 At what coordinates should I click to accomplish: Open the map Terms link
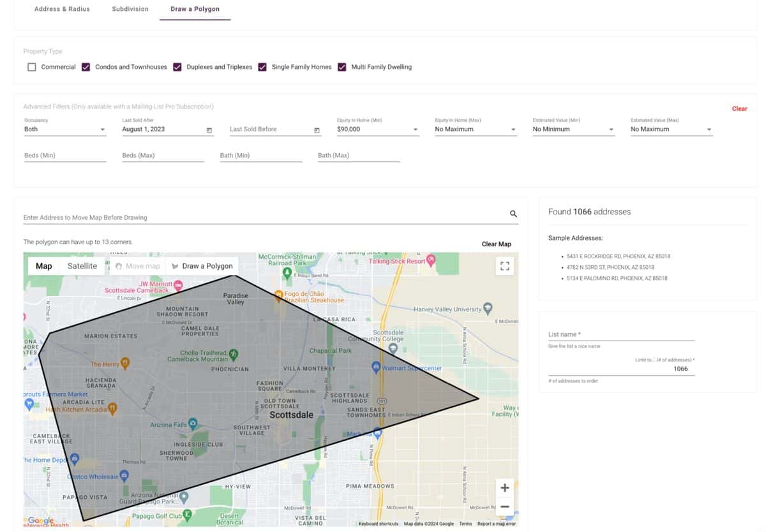(x=465, y=524)
